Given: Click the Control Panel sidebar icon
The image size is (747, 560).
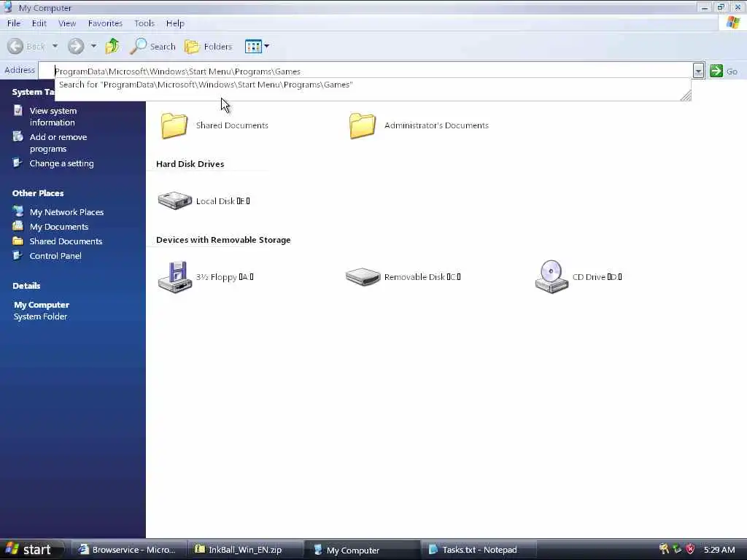Looking at the screenshot, I should point(18,256).
